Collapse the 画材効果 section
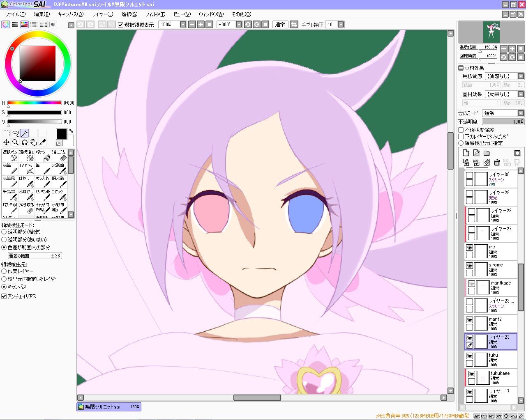 pyautogui.click(x=461, y=68)
